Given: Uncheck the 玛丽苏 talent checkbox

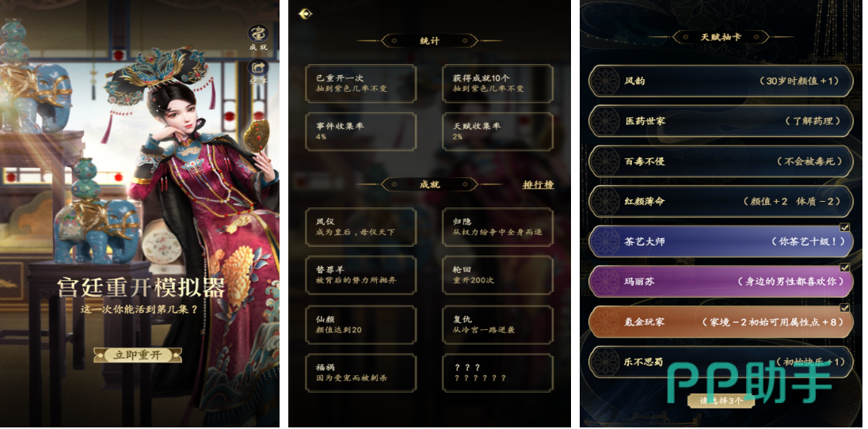Looking at the screenshot, I should coord(845,268).
